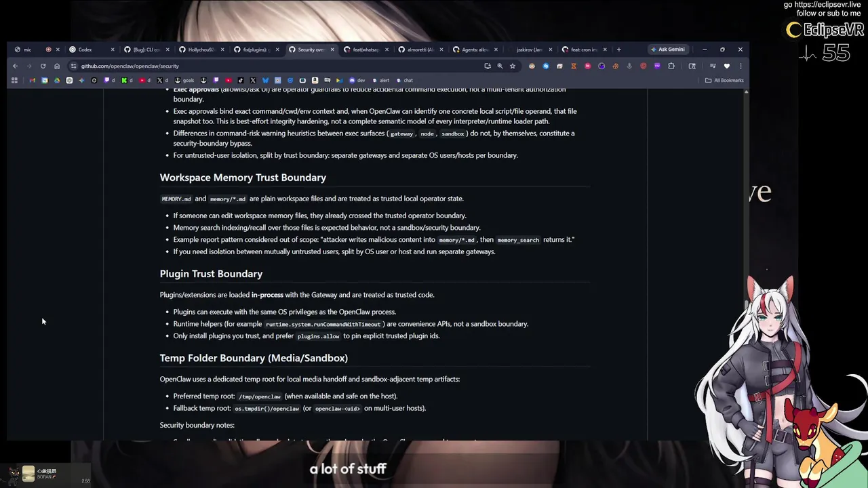
Task: Click the 'runtime.system.runCommandWithTimeout' code text
Action: tap(323, 324)
